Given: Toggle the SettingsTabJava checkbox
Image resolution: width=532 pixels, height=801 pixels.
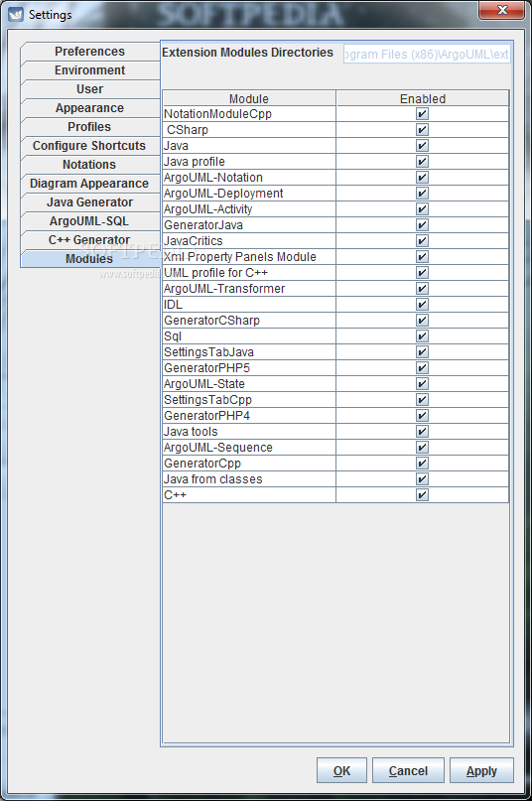Looking at the screenshot, I should pyautogui.click(x=422, y=352).
